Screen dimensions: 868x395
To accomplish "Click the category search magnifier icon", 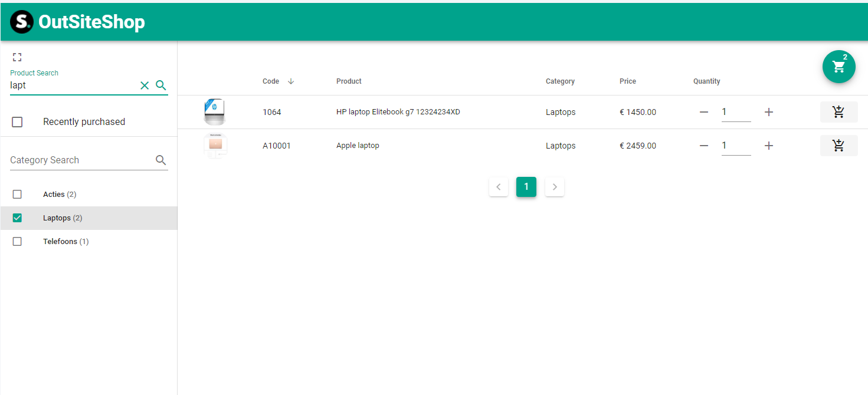I will coord(161,160).
